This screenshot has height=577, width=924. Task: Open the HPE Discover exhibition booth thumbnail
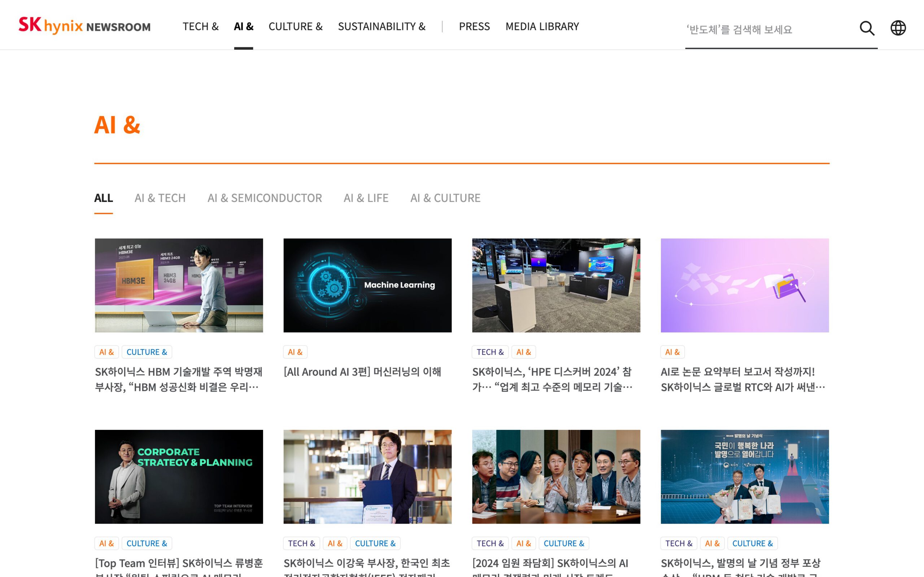tap(556, 286)
